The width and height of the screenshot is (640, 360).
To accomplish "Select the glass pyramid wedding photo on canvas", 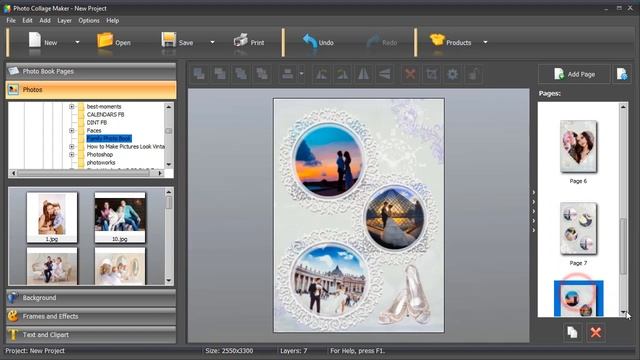I will click(x=395, y=218).
